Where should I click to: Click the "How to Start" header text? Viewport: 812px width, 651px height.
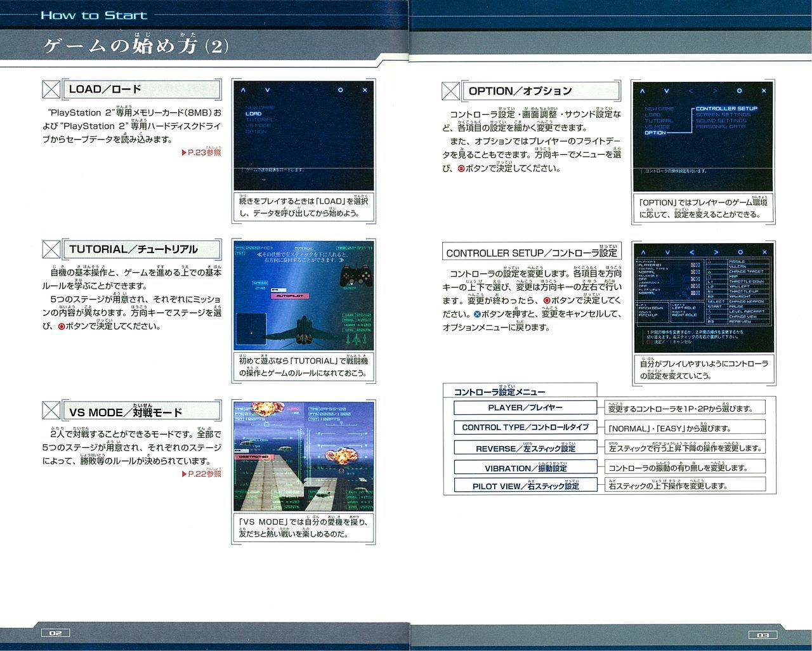pos(94,15)
